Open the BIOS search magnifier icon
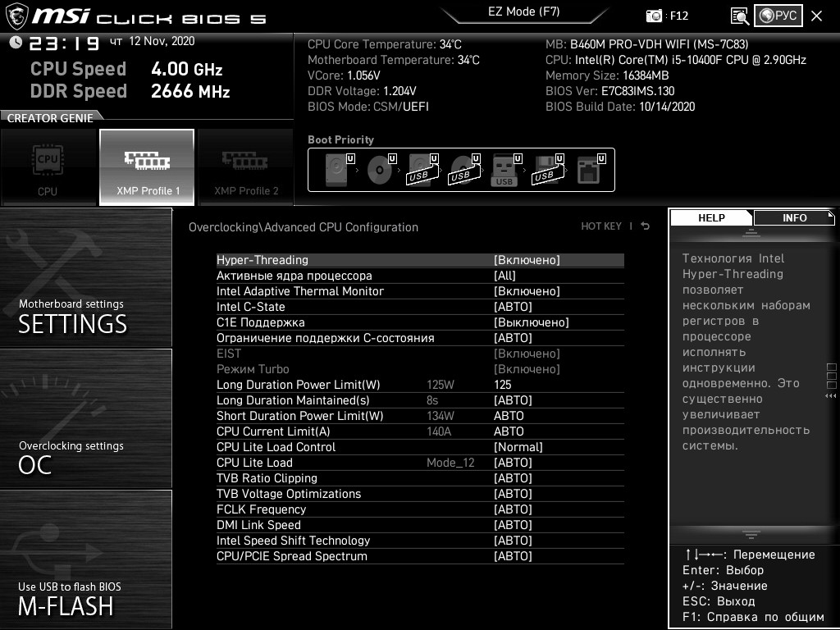The height and width of the screenshot is (630, 840). [x=740, y=16]
